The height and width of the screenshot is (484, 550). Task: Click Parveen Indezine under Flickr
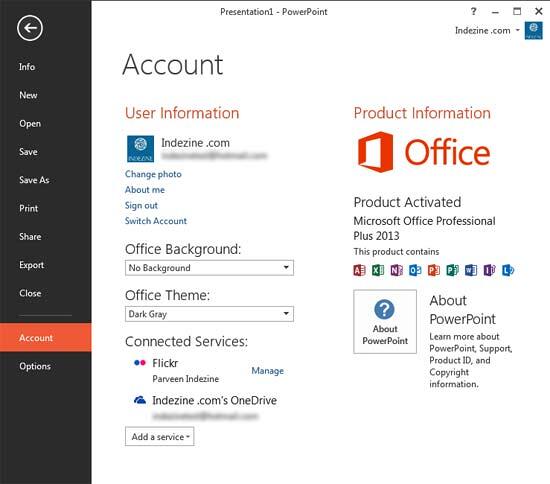[x=186, y=379]
